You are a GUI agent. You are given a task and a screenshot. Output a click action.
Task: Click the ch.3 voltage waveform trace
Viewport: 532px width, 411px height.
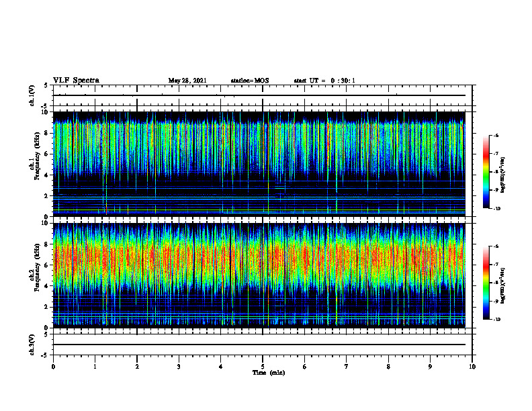coord(259,345)
